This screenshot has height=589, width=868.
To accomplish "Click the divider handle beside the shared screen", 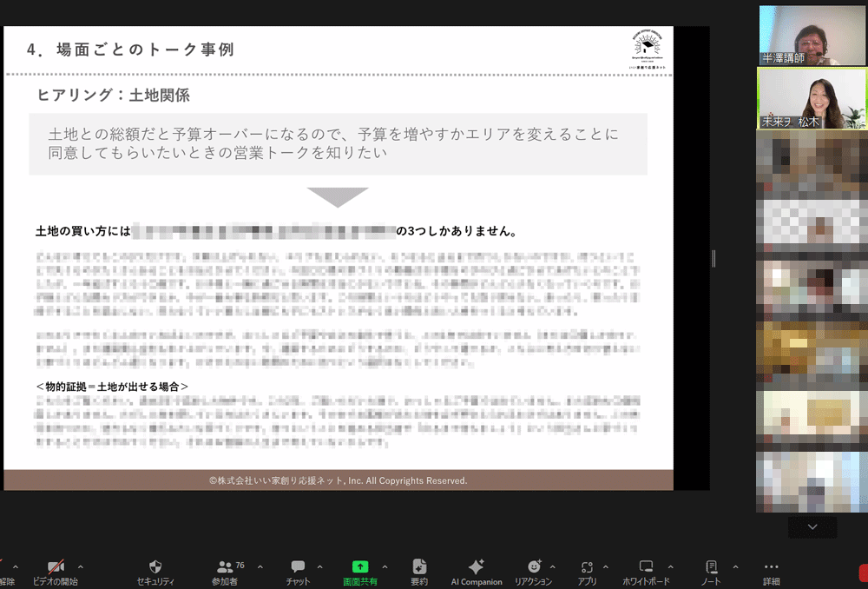I will click(713, 258).
